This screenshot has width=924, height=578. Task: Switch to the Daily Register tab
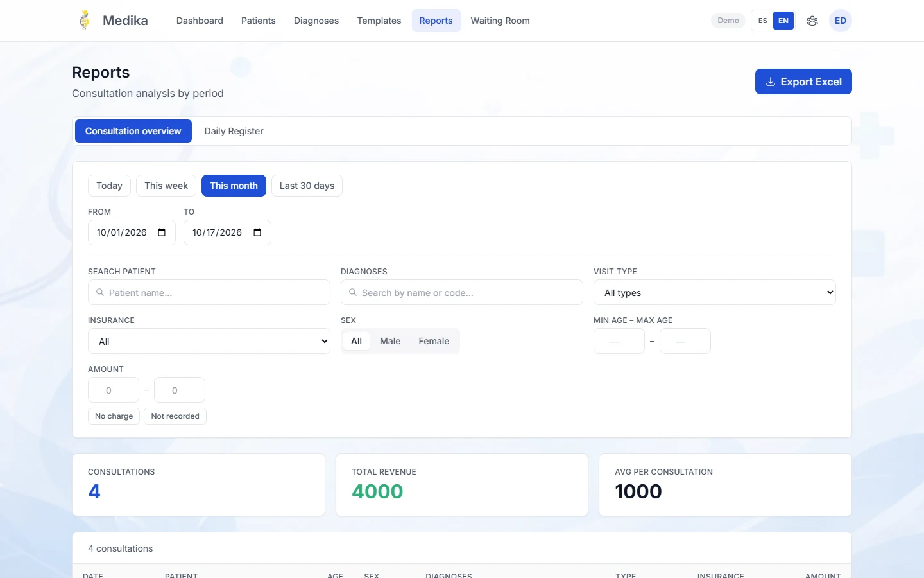tap(234, 131)
